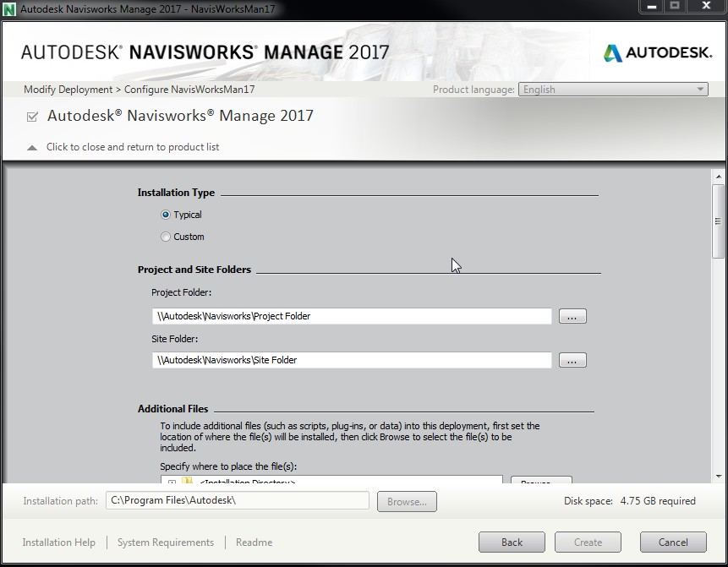Browse for a different Site Folder
The image size is (728, 567).
572,360
